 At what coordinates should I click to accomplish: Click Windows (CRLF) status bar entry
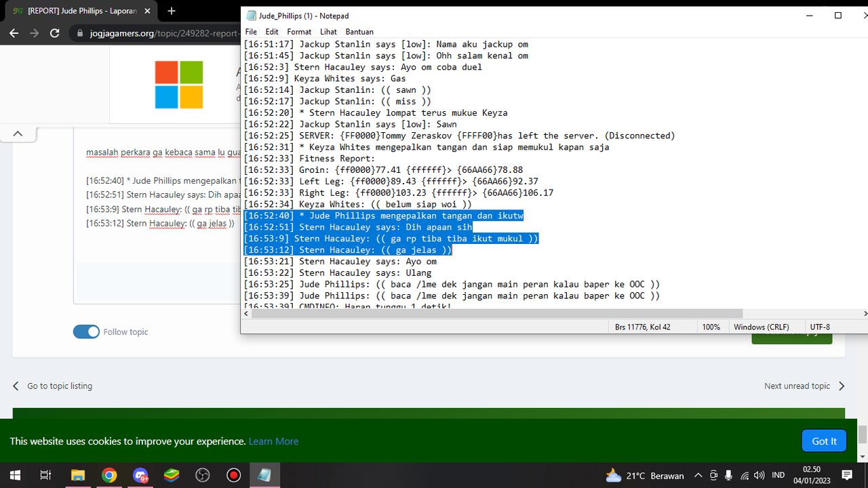tap(763, 327)
